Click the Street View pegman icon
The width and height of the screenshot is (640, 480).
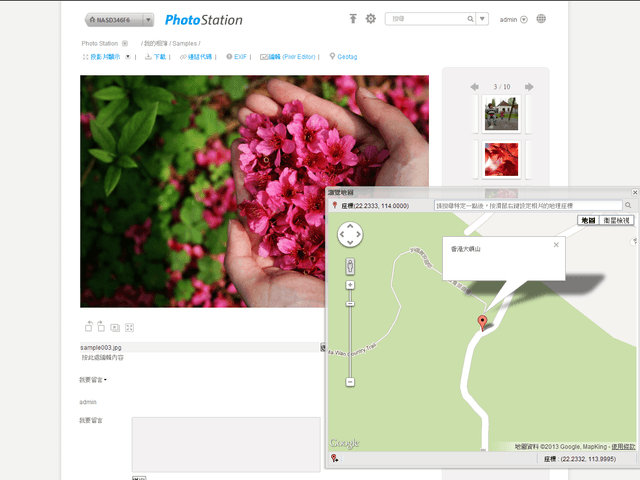pos(350,267)
